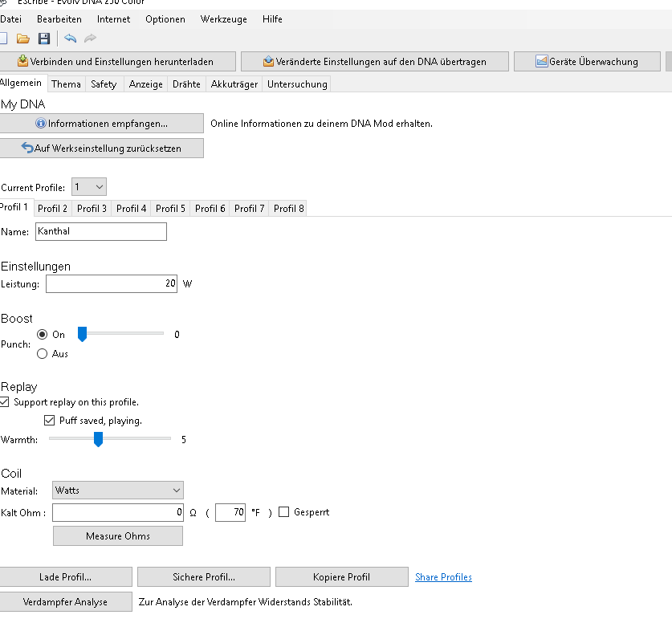Open the Share Profiles link

tap(443, 577)
